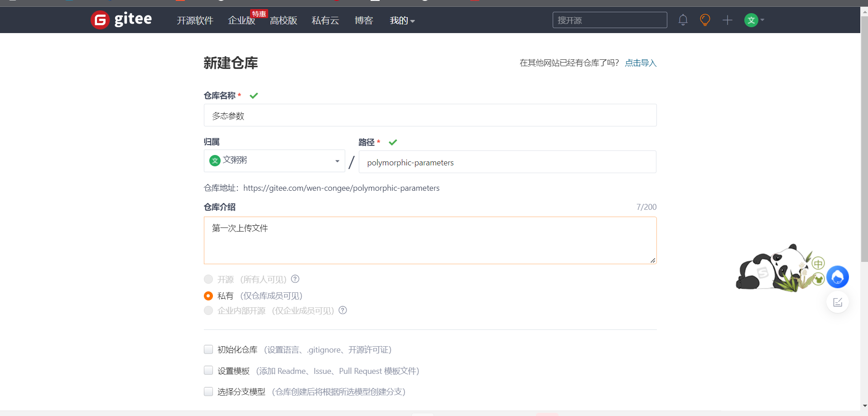Click the orange lightbulb feedback icon
The width and height of the screenshot is (868, 416).
click(704, 20)
